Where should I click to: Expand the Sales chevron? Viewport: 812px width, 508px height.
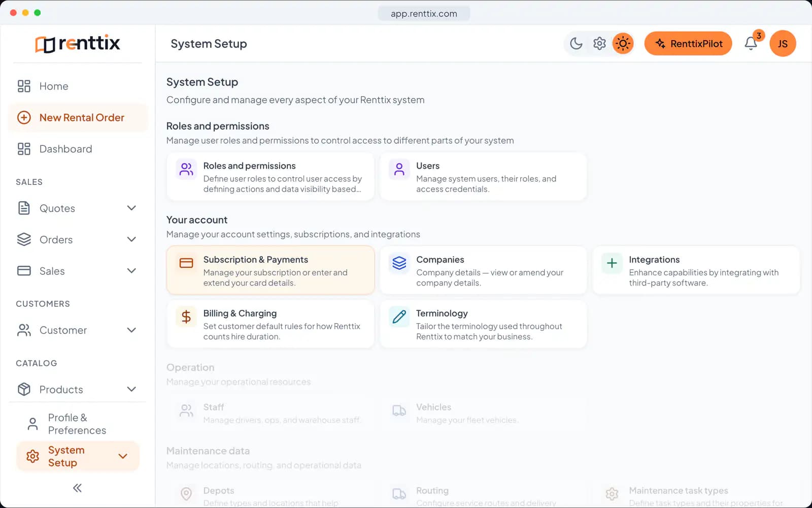point(131,271)
